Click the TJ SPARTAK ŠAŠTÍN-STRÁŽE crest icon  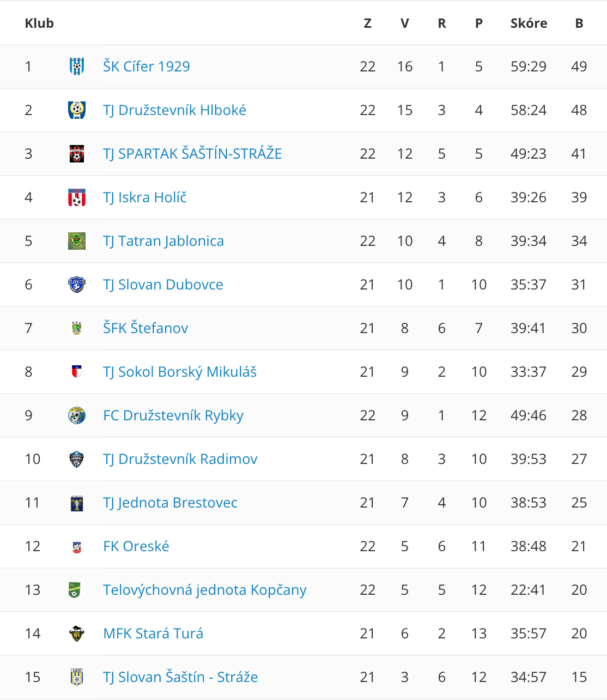77,154
